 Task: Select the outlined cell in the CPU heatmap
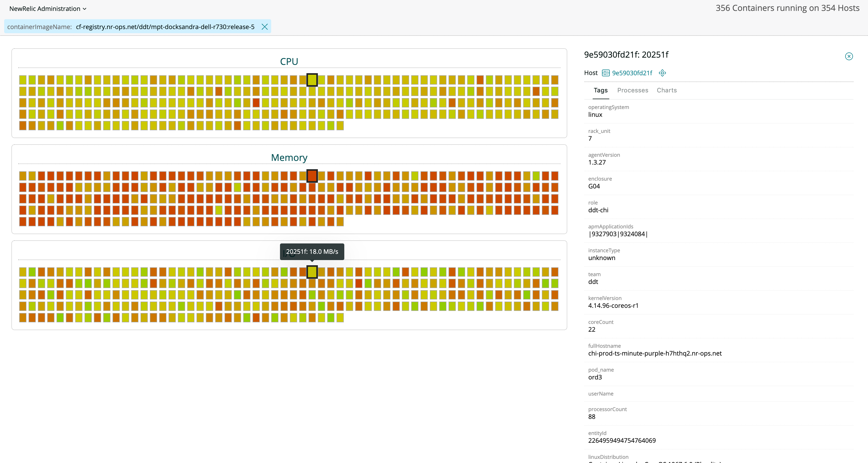pos(312,80)
